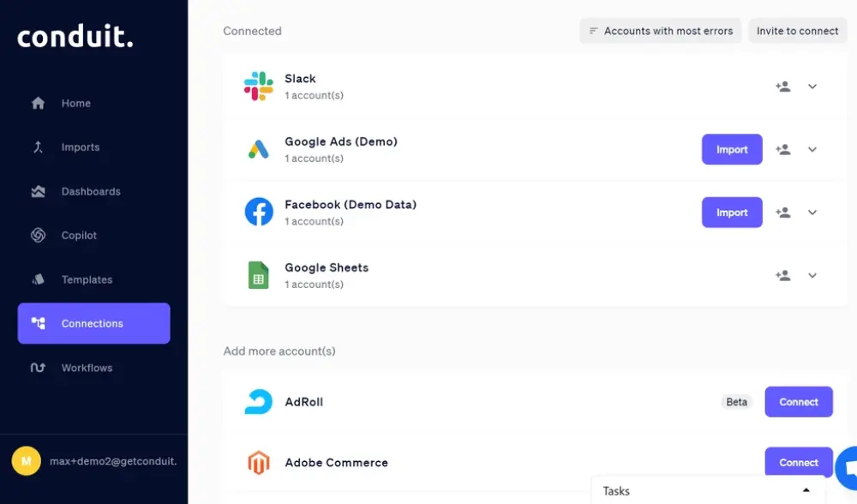
Task: Expand the Slack connection row
Action: pyautogui.click(x=812, y=87)
